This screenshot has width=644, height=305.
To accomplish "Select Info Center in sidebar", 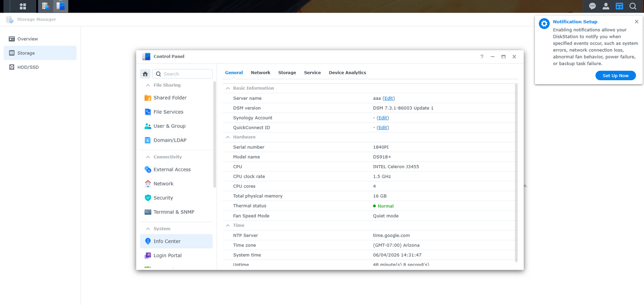I will point(176,241).
